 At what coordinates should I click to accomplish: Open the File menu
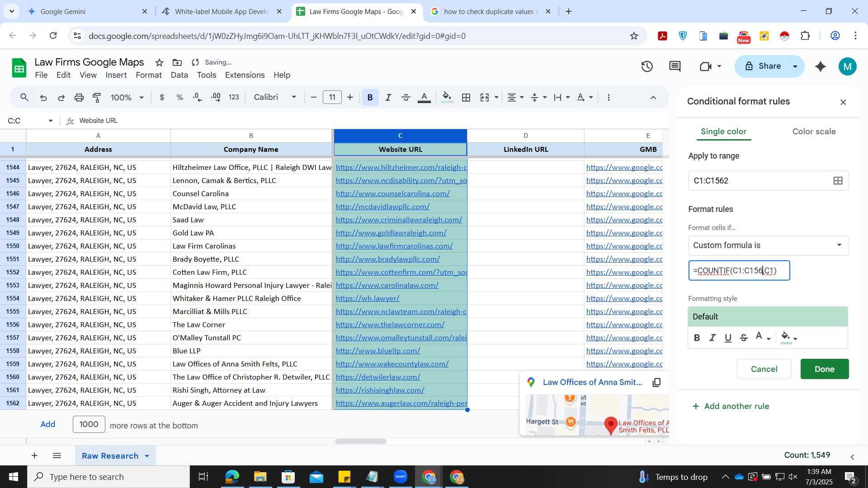coord(41,75)
